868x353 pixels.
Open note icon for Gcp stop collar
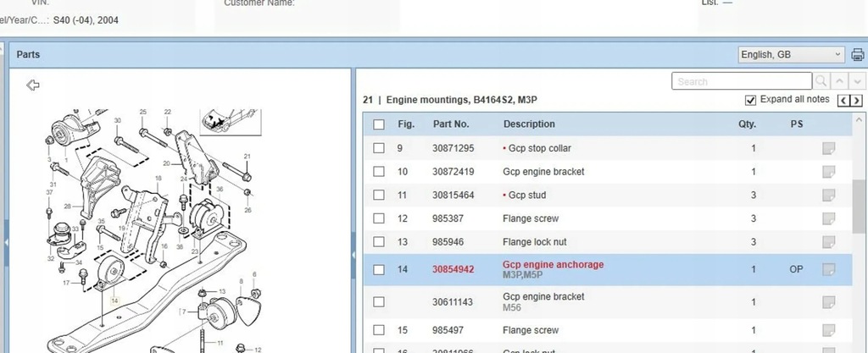point(828,148)
